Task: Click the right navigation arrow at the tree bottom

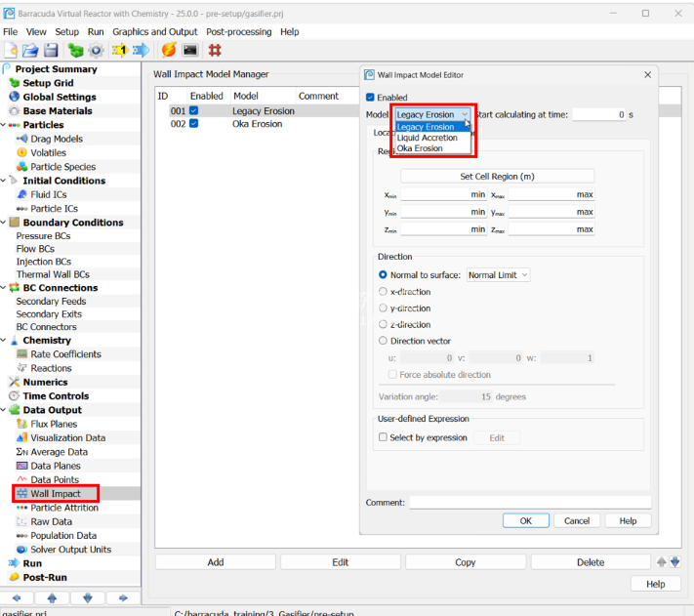Action: click(123, 598)
